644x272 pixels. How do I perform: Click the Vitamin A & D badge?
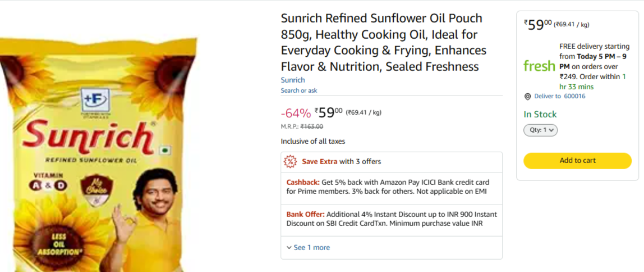point(47,181)
